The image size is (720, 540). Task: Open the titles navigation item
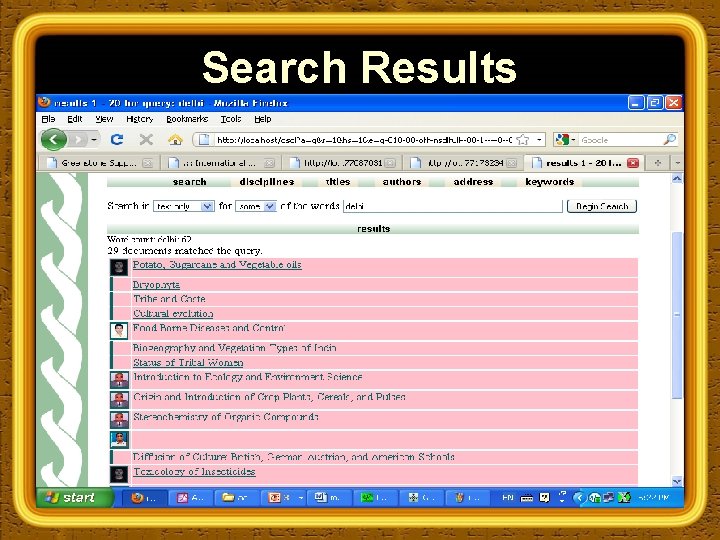pos(338,182)
